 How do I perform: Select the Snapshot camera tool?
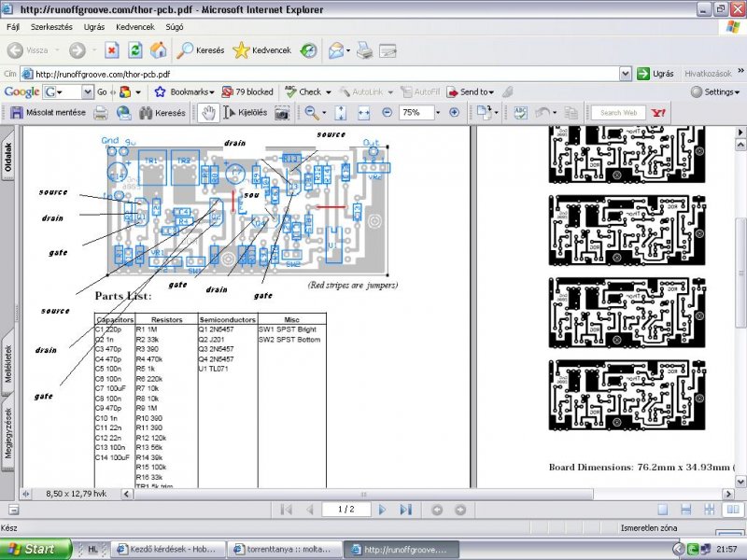282,113
